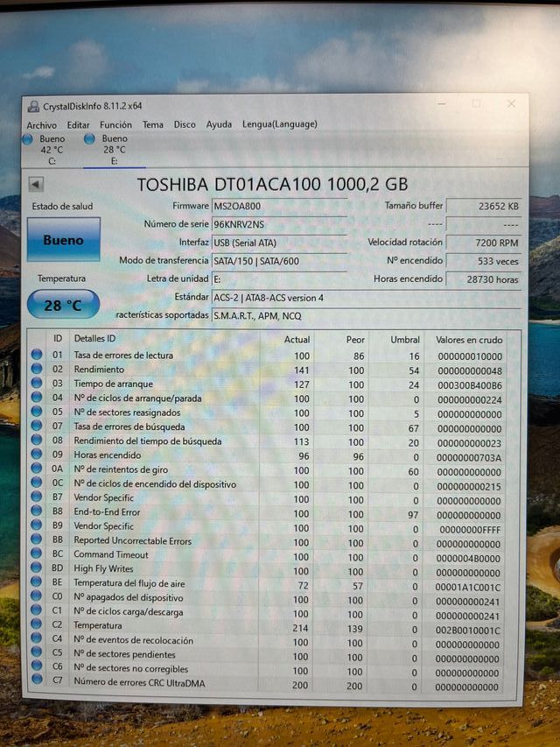The image size is (560, 747).
Task: Click the CrystalDiskInfo title bar app icon
Action: pos(33,106)
